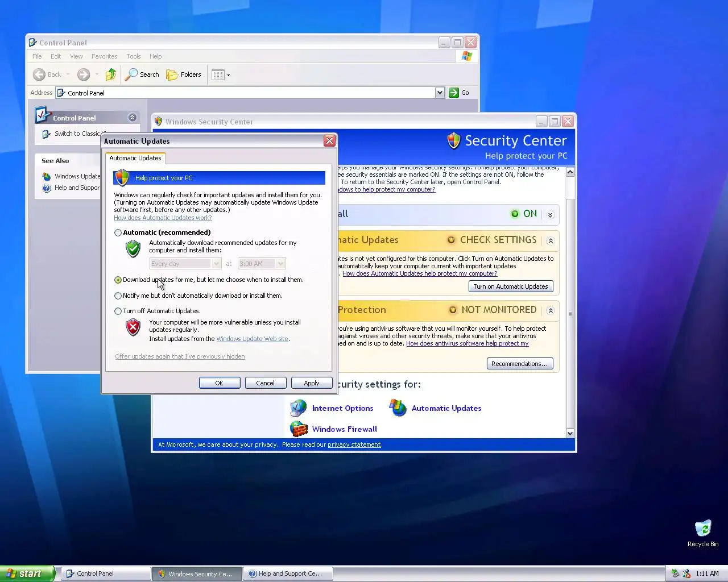
Task: Select Notify me but don't download option
Action: tap(118, 296)
